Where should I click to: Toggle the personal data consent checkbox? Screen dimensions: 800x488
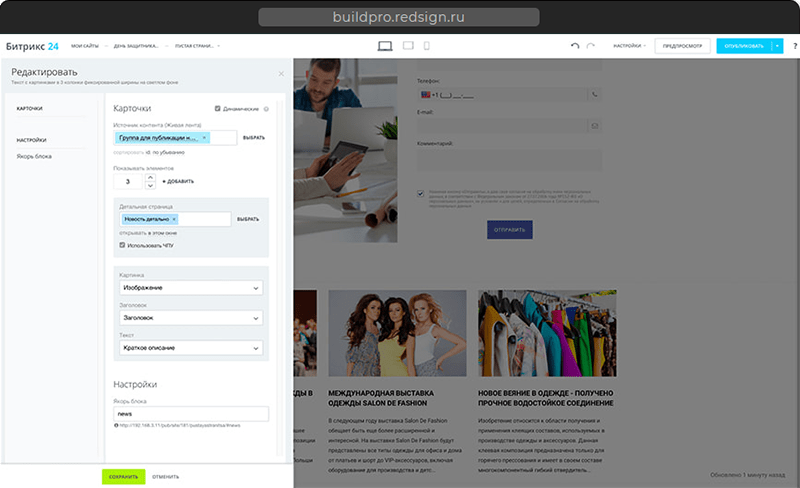420,193
